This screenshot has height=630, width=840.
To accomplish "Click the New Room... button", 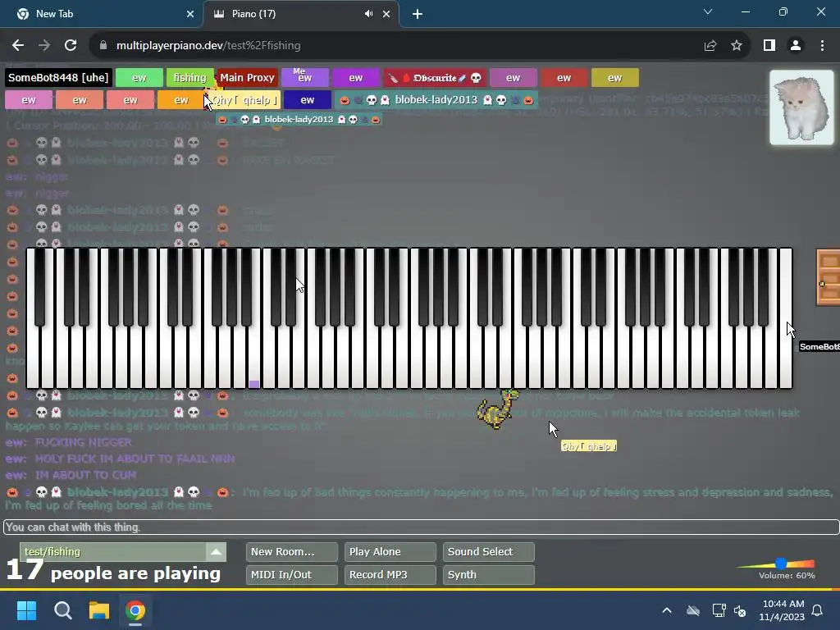I will (x=292, y=552).
